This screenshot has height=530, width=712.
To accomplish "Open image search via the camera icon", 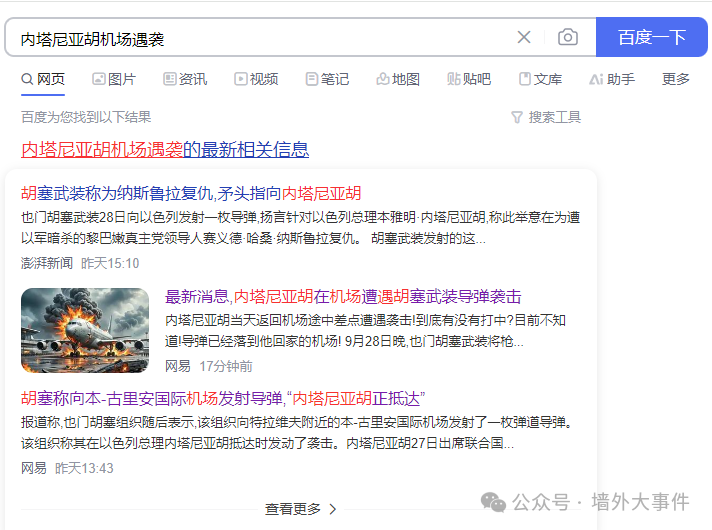I will [x=568, y=38].
